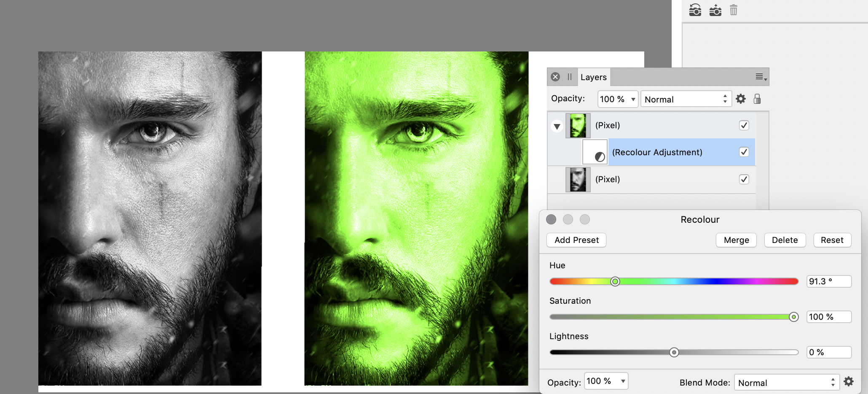Open layer blend options gear in Layers panel
The height and width of the screenshot is (394, 868).
coord(741,99)
